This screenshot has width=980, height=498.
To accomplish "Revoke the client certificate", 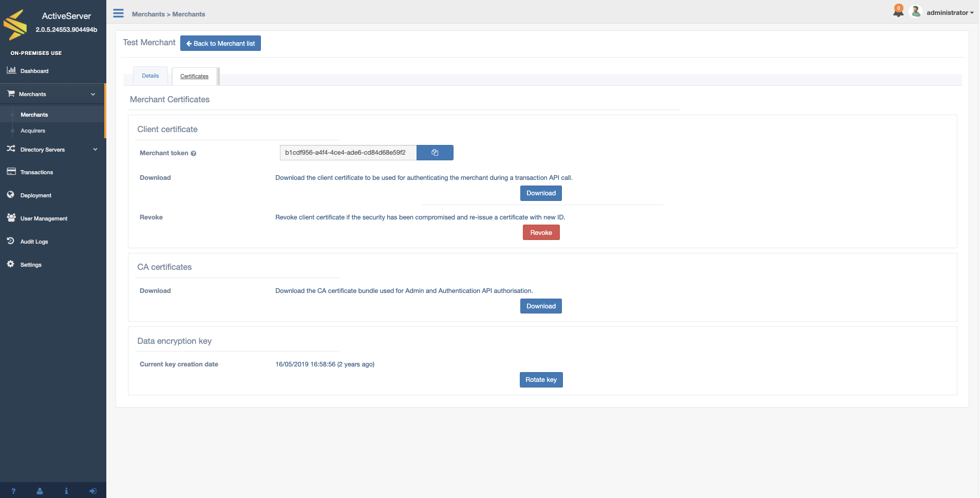I will 541,233.
